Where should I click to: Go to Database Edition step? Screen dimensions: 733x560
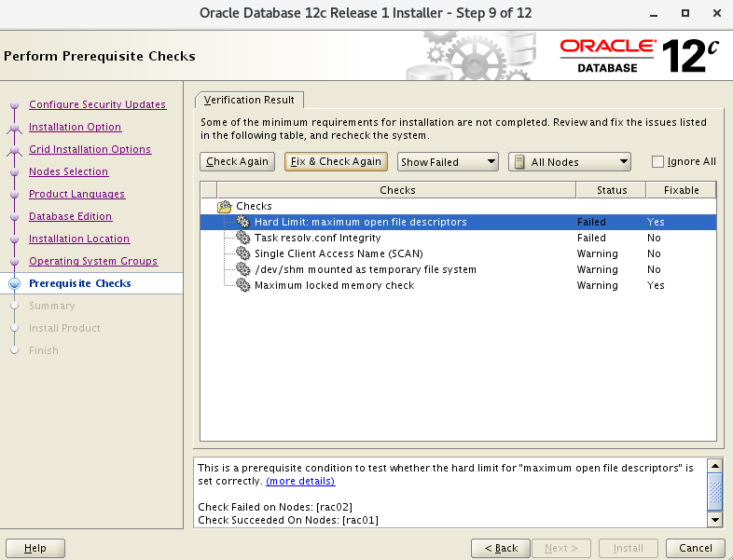(70, 216)
